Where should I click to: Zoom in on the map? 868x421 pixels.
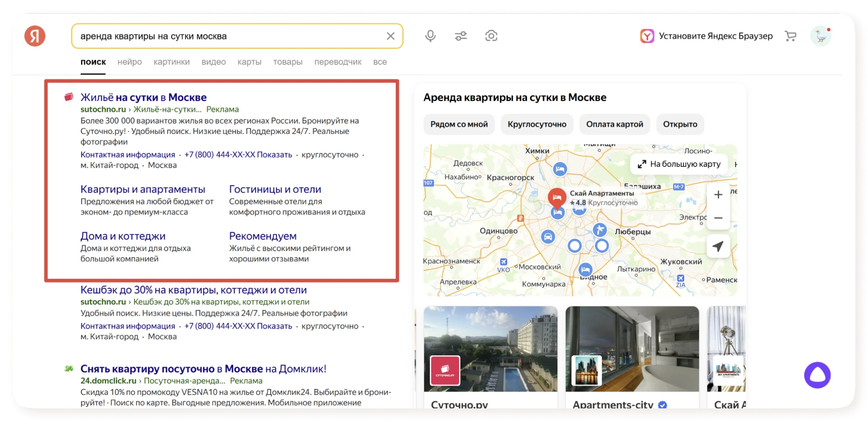pos(718,195)
